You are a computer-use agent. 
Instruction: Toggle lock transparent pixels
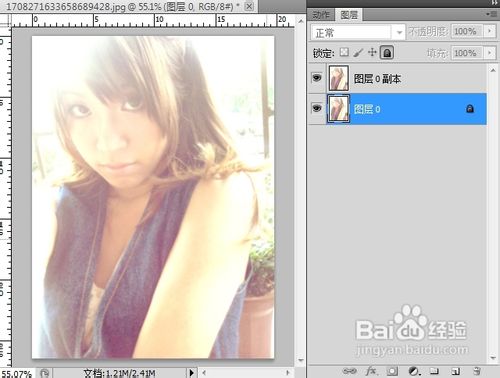click(344, 52)
